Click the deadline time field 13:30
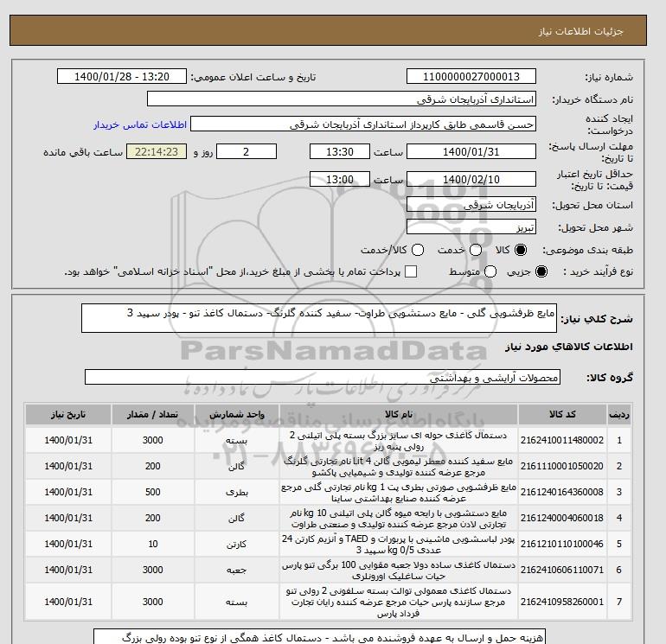 point(339,151)
